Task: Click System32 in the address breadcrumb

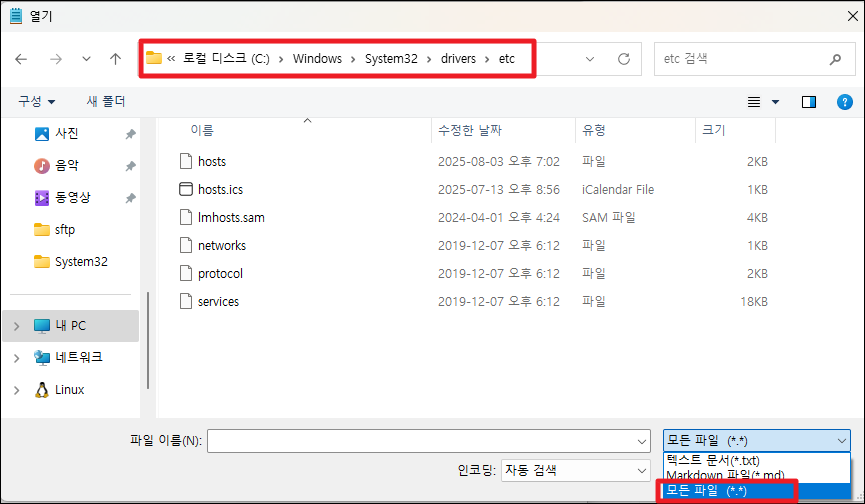Action: pyautogui.click(x=391, y=58)
